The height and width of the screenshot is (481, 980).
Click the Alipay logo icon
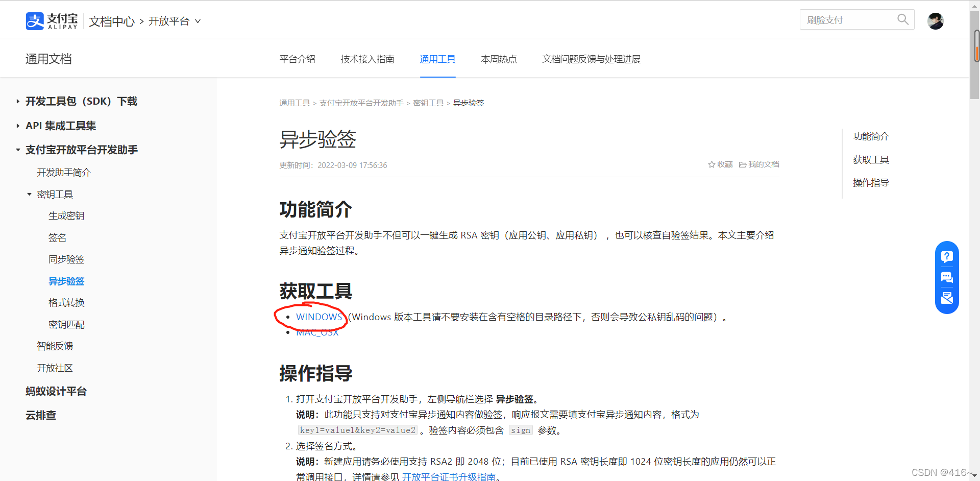(35, 21)
